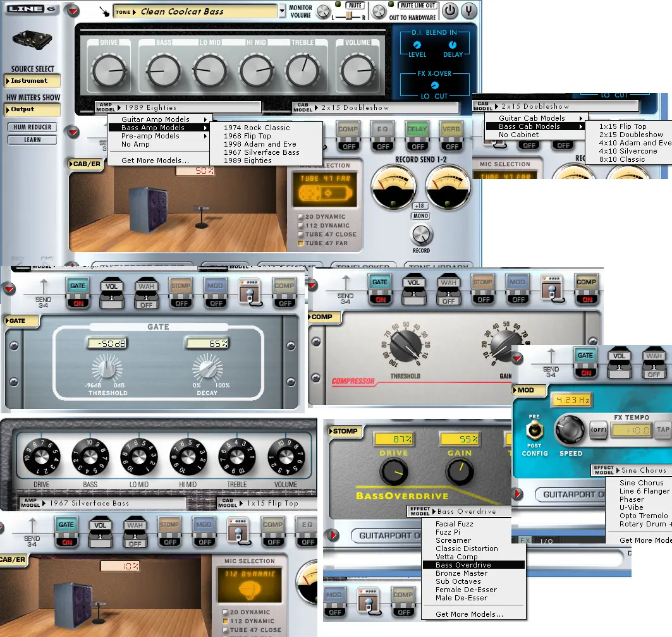Select Phaser in the mod effect list
672x637 pixels.
632,499
